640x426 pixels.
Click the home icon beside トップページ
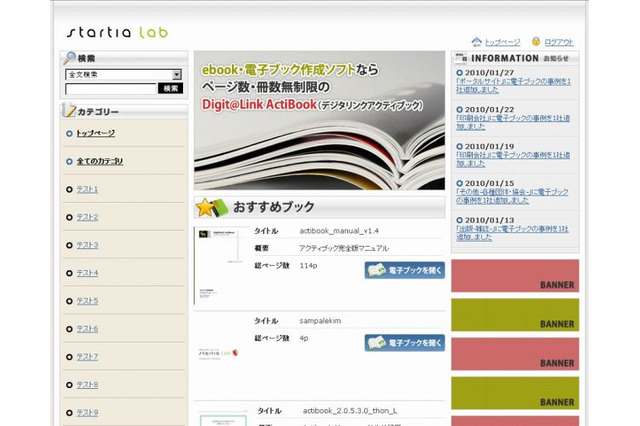(x=476, y=42)
